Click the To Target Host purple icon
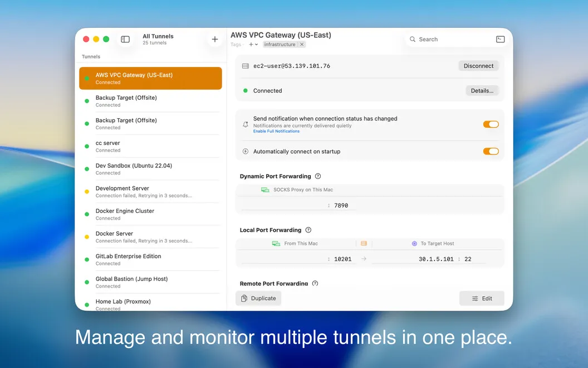This screenshot has height=368, width=588. pyautogui.click(x=414, y=244)
